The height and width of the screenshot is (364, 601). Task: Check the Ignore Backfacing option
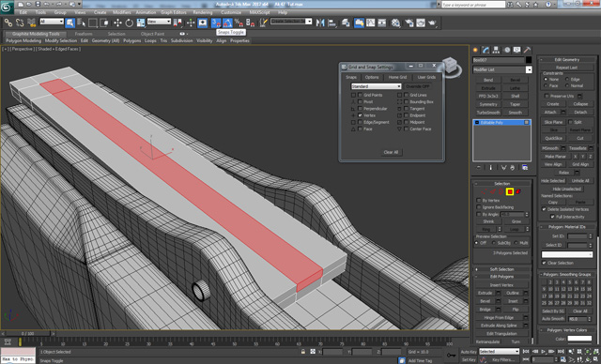[x=479, y=207]
